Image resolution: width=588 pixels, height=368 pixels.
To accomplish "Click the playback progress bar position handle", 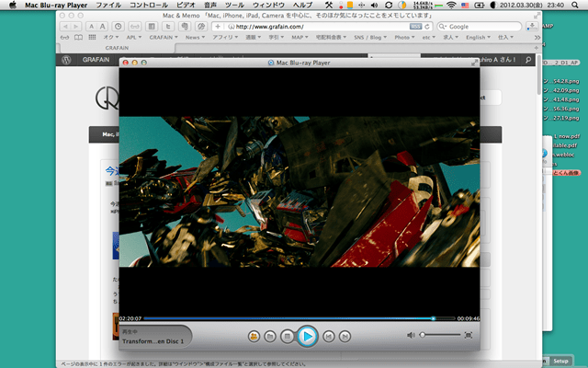I will (433, 318).
